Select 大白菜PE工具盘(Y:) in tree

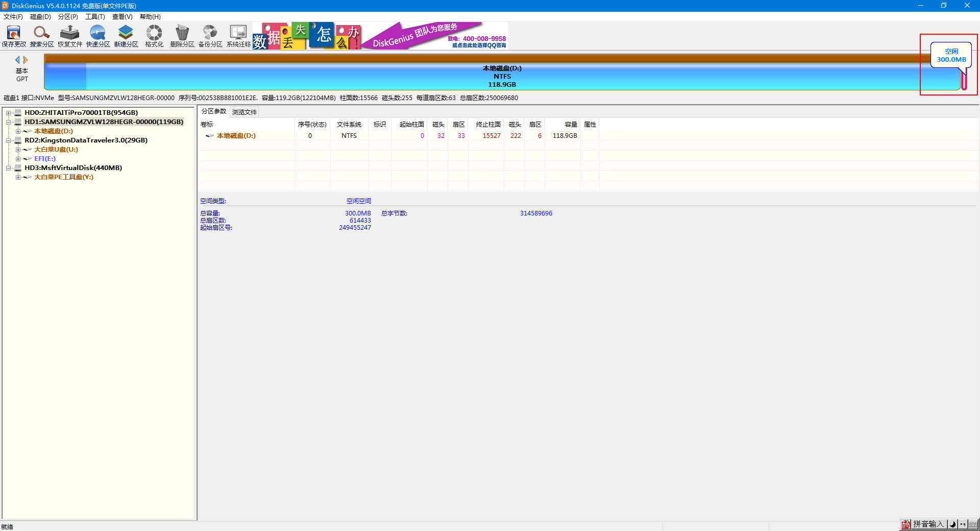(64, 177)
